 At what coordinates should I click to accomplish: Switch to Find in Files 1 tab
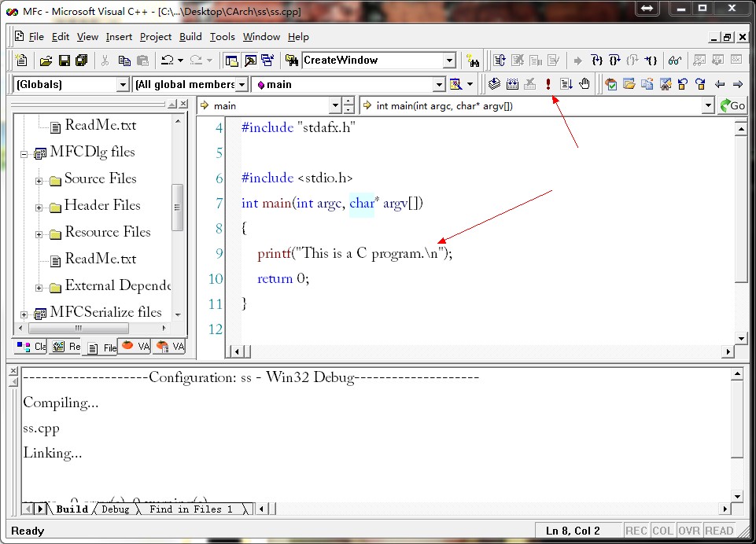tap(191, 509)
